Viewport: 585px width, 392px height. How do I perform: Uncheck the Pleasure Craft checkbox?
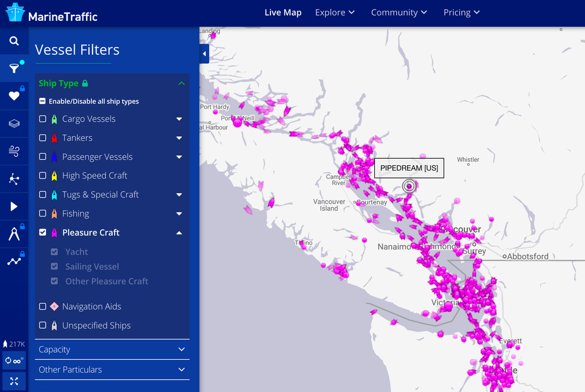(43, 233)
